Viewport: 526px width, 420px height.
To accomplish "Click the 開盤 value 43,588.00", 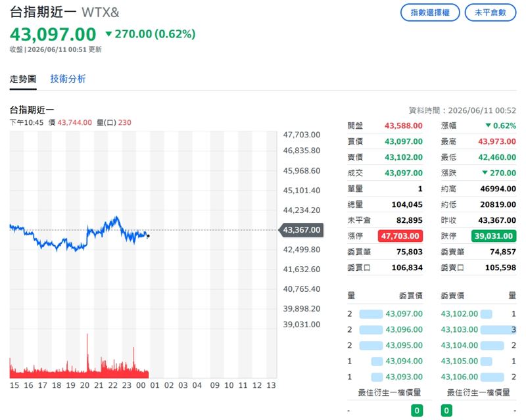I will 403,126.
